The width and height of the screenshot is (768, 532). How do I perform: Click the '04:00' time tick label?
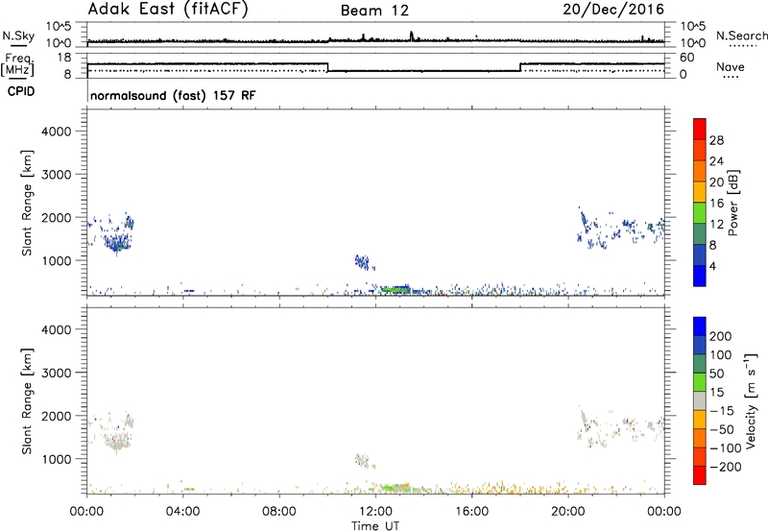coord(183,512)
